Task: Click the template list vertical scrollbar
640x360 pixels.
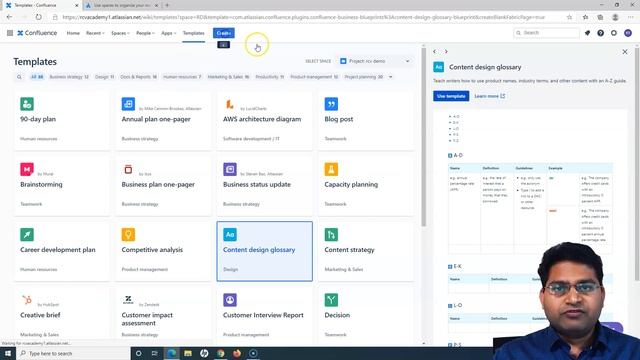Action: (424, 137)
